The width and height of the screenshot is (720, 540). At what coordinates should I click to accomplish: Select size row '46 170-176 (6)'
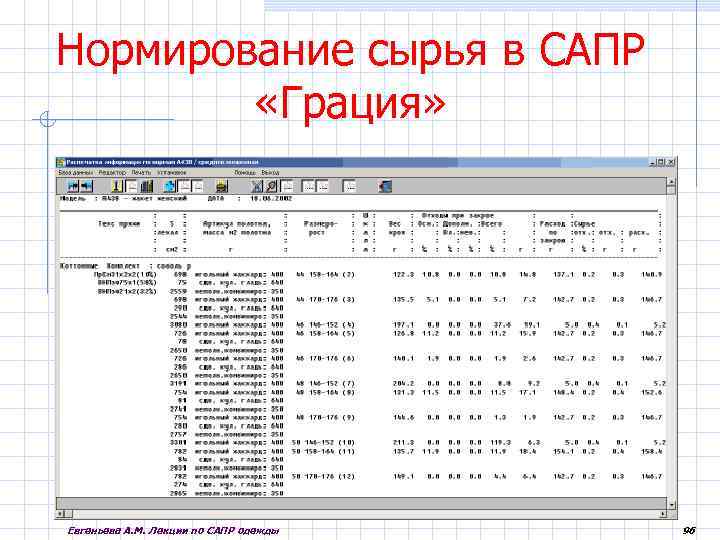326,358
